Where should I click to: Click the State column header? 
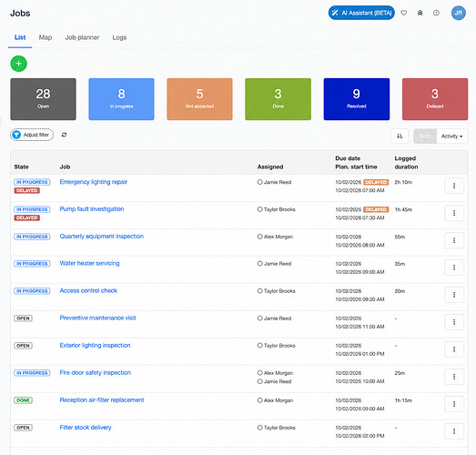(x=21, y=167)
